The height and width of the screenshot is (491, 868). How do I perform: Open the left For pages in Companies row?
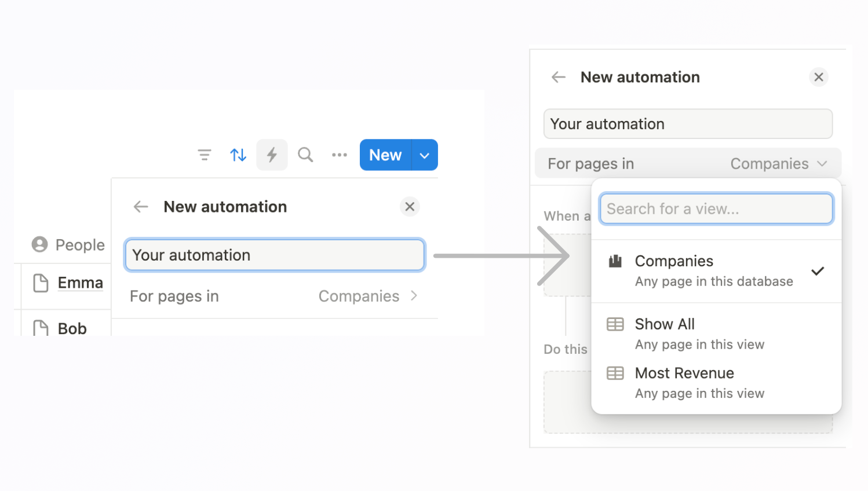275,296
